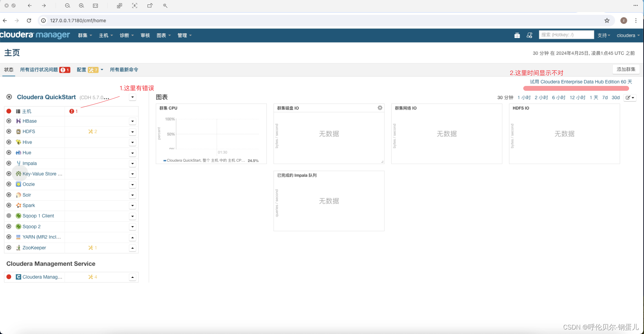
Task: Click the 搜索 search input field
Action: point(566,35)
